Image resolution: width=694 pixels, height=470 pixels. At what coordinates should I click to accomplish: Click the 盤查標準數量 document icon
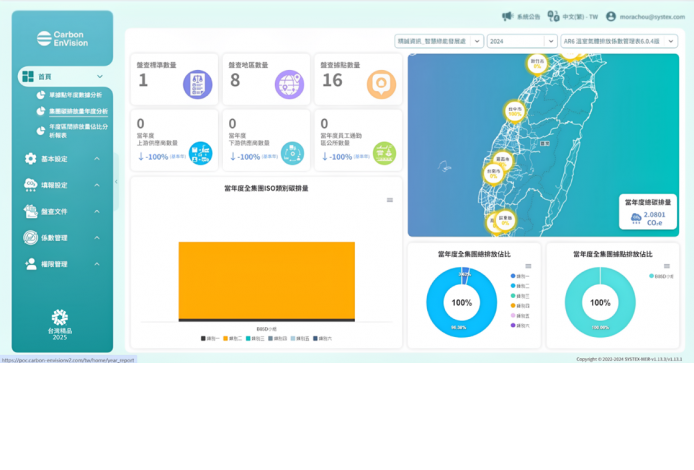click(x=197, y=84)
